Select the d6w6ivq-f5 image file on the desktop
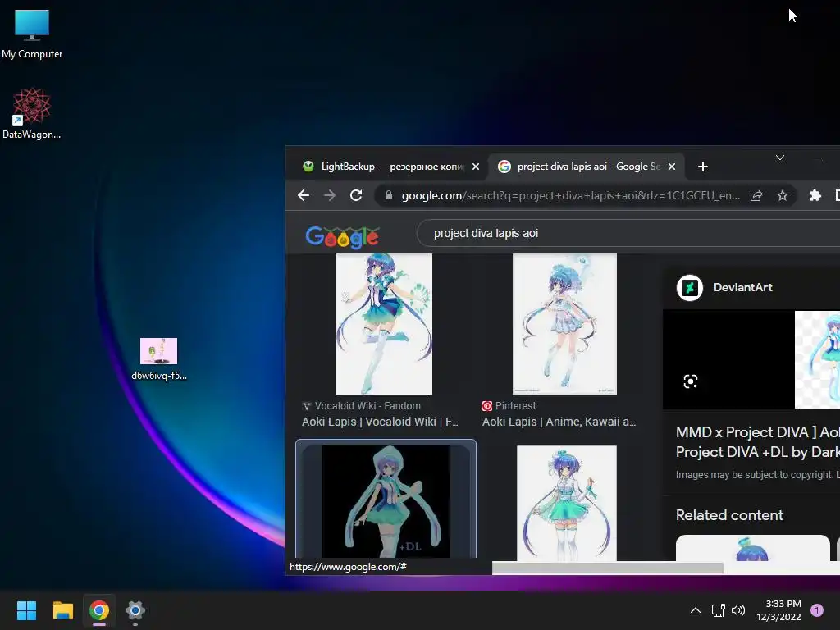 158,359
